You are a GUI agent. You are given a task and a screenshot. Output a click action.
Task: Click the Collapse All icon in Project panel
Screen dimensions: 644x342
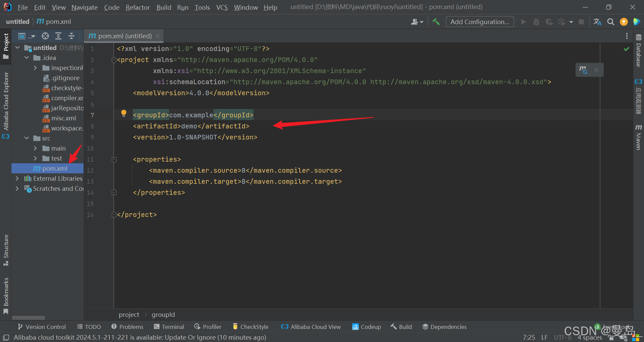tap(71, 36)
